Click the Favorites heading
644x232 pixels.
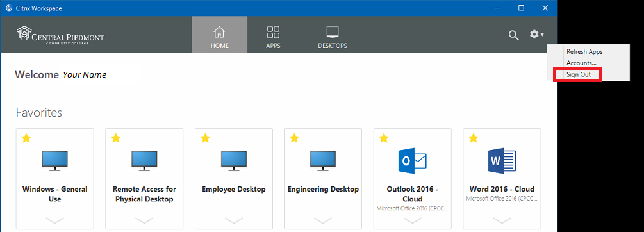[x=38, y=113]
